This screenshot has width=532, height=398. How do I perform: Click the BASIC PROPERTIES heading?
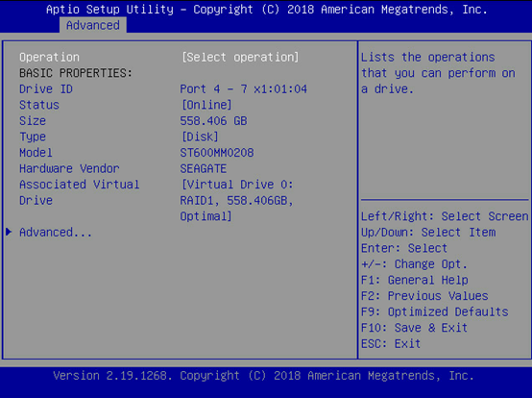76,73
